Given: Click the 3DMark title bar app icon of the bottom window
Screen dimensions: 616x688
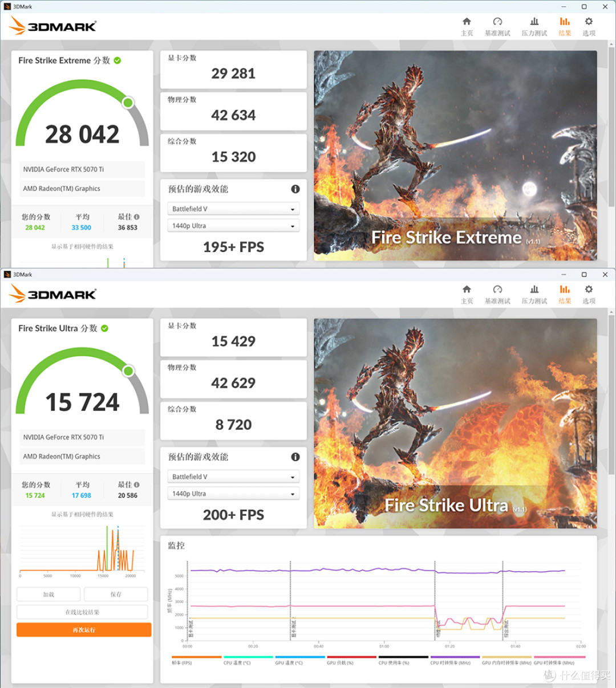Looking at the screenshot, I should click(x=7, y=275).
